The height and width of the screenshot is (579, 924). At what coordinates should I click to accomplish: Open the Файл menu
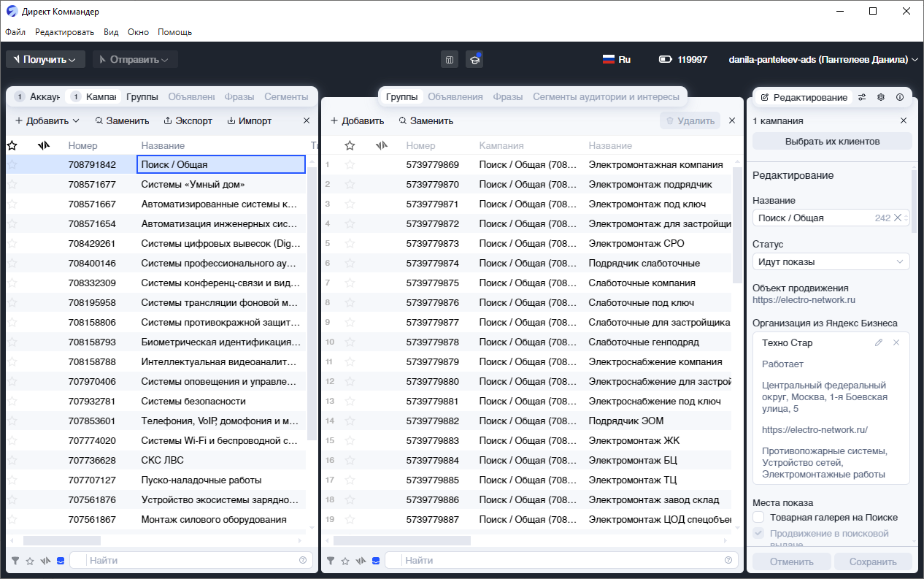point(15,32)
